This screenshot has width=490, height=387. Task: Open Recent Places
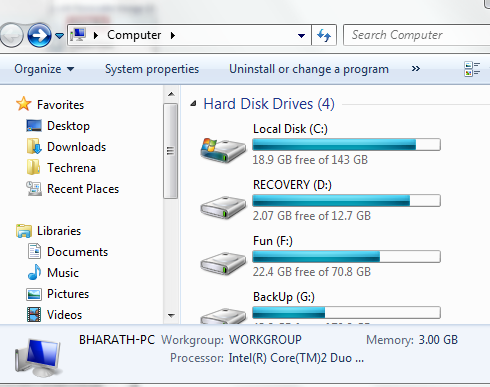(x=83, y=189)
